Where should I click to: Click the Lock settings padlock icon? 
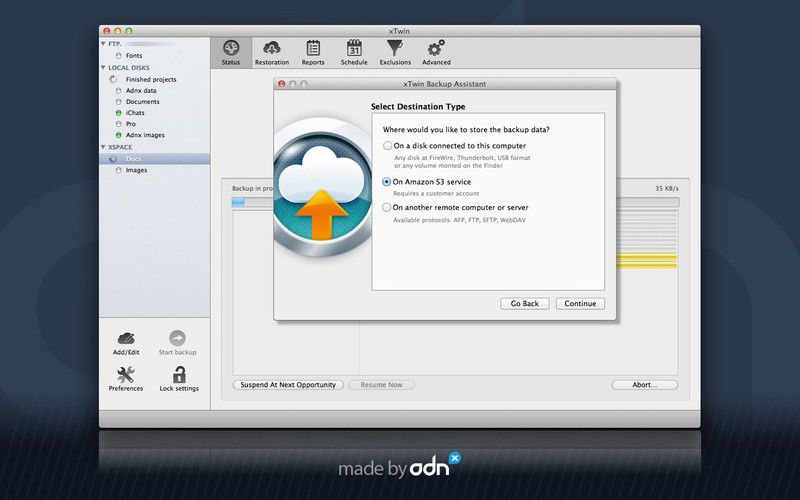pyautogui.click(x=179, y=375)
